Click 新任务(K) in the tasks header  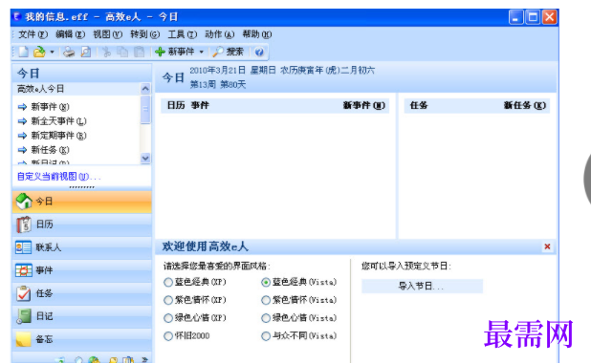click(525, 105)
